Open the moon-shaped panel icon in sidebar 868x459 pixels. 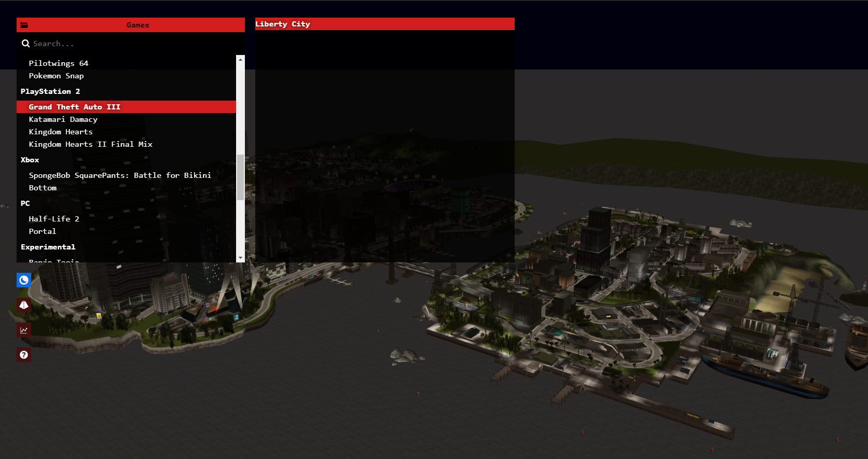tap(24, 280)
